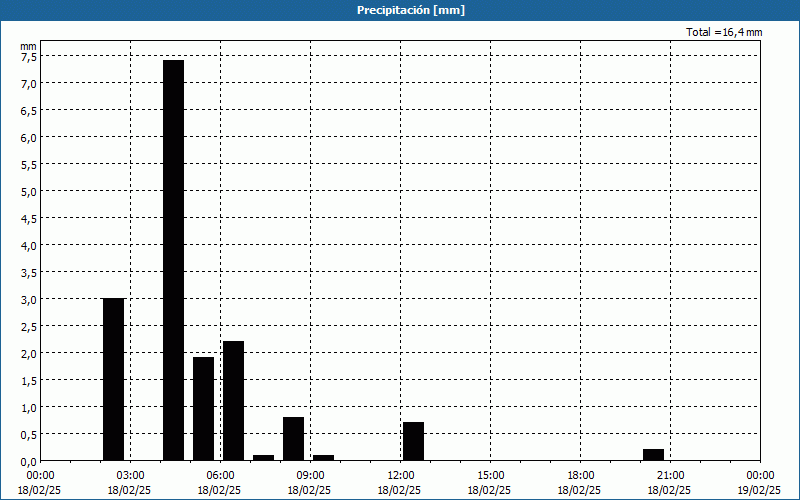Click the 19/02/25 date label

point(759,490)
